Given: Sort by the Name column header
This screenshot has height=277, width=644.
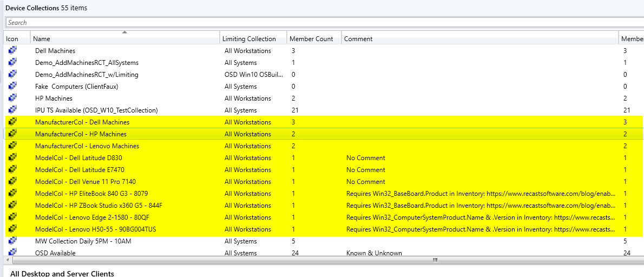Looking at the screenshot, I should point(125,38).
